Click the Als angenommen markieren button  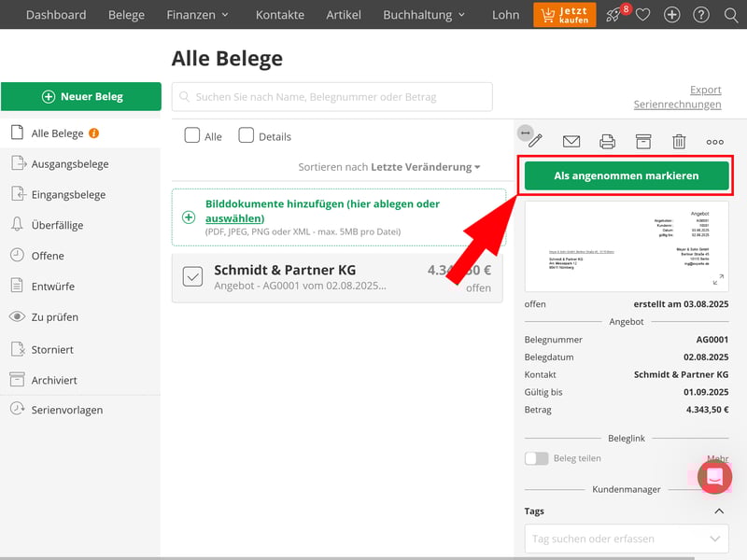[626, 175]
